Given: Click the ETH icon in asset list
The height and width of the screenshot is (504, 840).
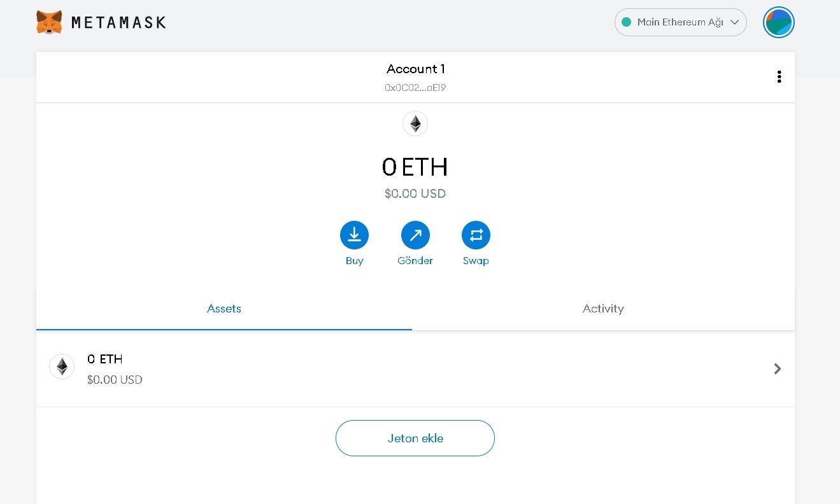Looking at the screenshot, I should [x=62, y=367].
